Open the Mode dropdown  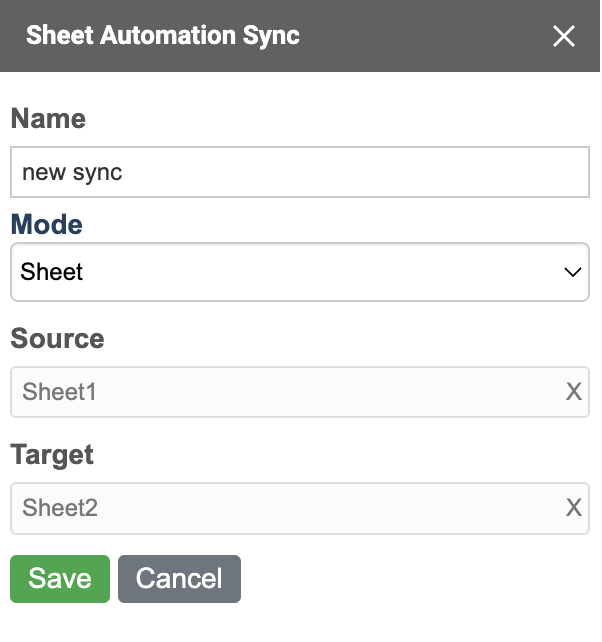click(300, 272)
